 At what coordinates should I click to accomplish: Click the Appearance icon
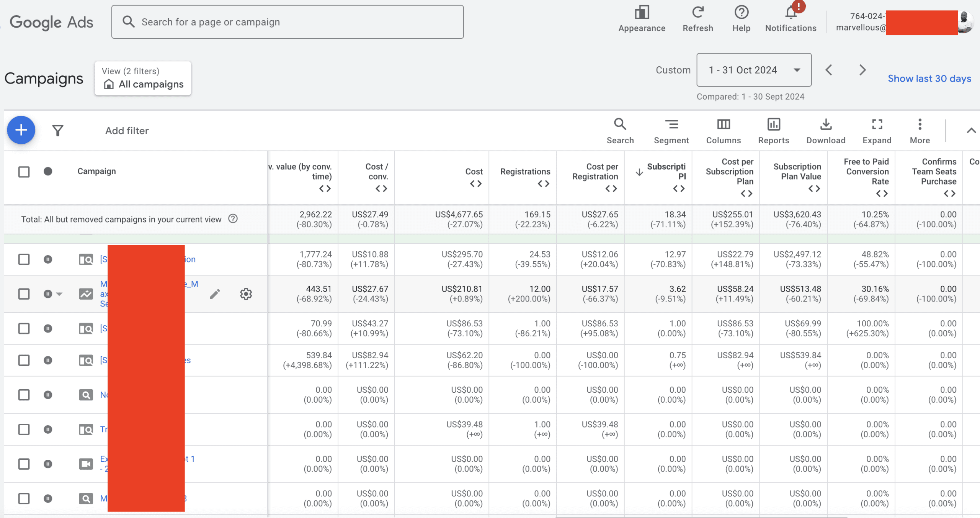coord(642,13)
